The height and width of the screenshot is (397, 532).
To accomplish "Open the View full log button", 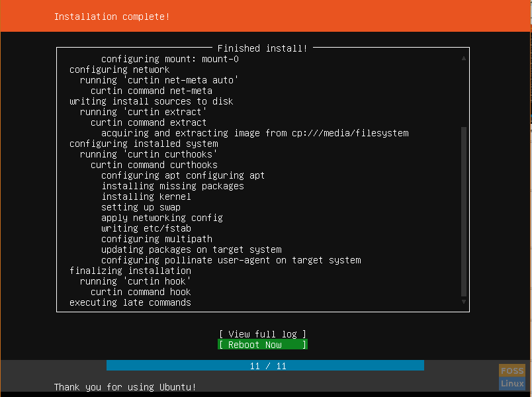I will [x=263, y=334].
